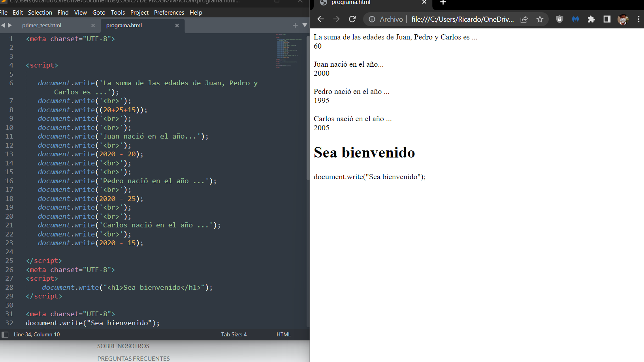
Task: Go to previous tab with left arrow
Action: click(x=3, y=25)
